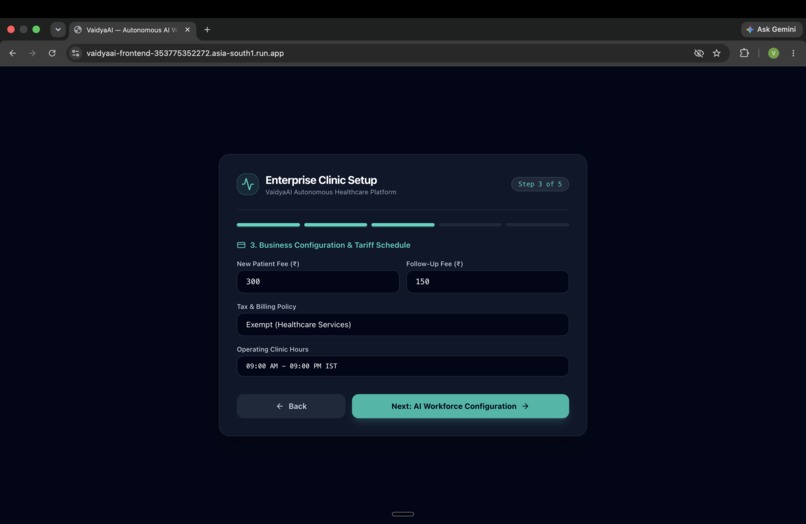The height and width of the screenshot is (524, 806).
Task: Click the address bar URL
Action: pos(185,53)
